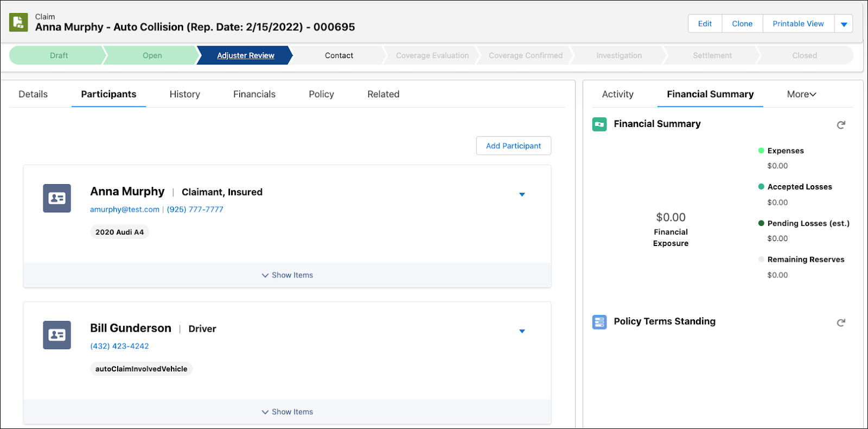This screenshot has width=868, height=429.
Task: Click the 2020 Audi A4 pill
Action: click(119, 232)
